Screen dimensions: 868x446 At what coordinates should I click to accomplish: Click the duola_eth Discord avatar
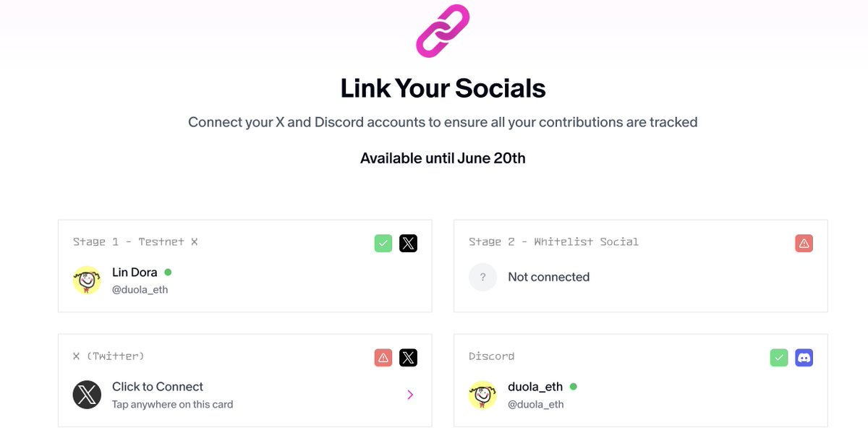click(482, 395)
